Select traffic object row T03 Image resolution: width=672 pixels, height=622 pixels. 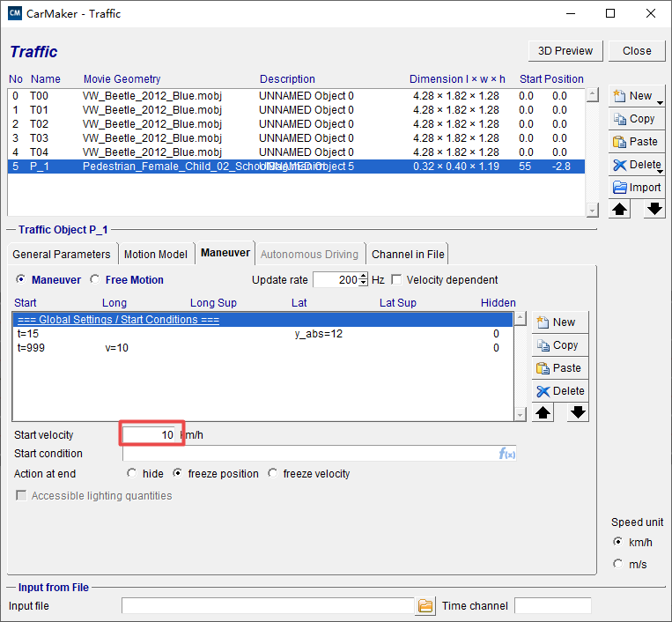296,138
